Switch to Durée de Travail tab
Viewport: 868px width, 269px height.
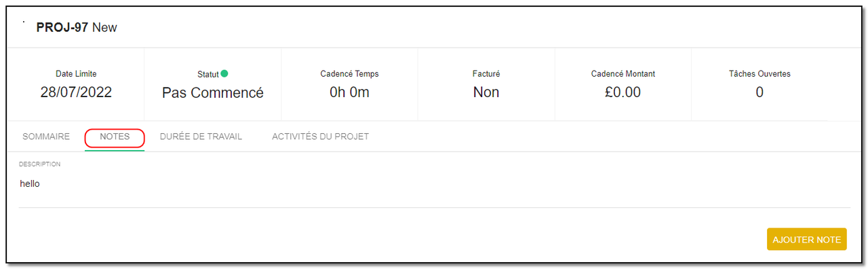click(x=201, y=137)
